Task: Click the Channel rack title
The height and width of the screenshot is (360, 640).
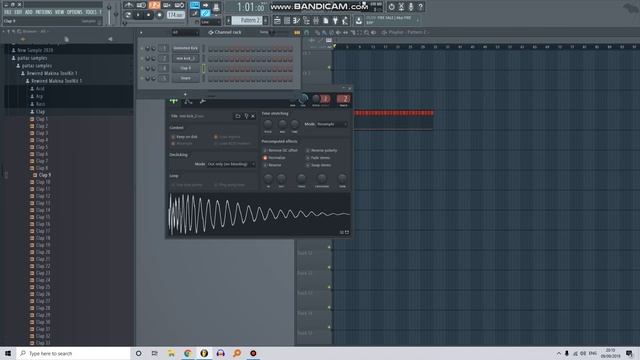Action: (x=228, y=32)
